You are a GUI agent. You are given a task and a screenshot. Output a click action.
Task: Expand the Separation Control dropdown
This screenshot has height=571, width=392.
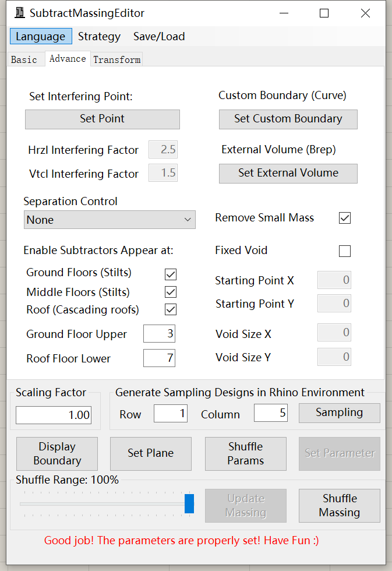click(110, 220)
